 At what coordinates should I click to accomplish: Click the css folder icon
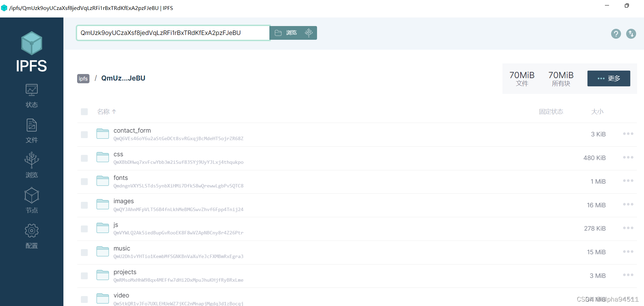click(102, 157)
